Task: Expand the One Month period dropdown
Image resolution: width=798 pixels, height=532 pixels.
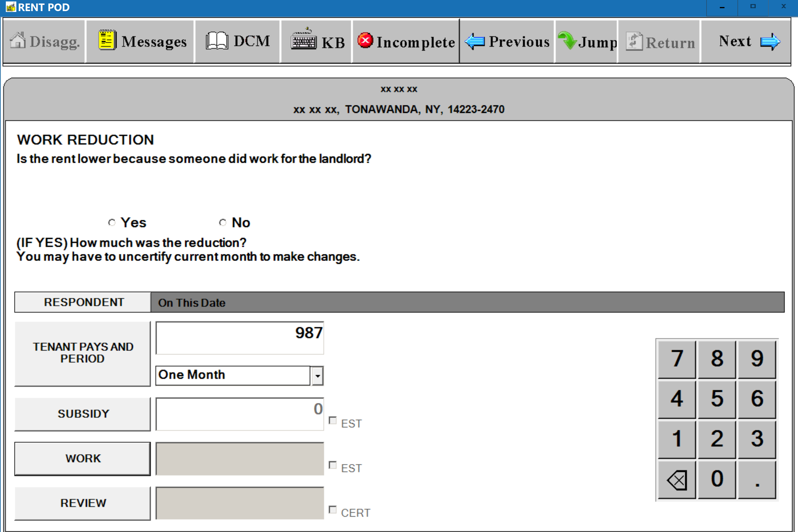Action: click(x=317, y=376)
